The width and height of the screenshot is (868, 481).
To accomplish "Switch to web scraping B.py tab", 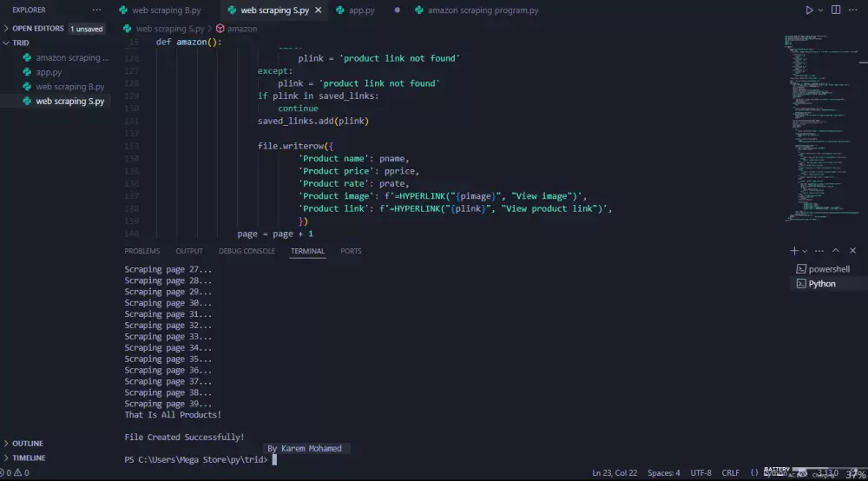I will 160,10.
